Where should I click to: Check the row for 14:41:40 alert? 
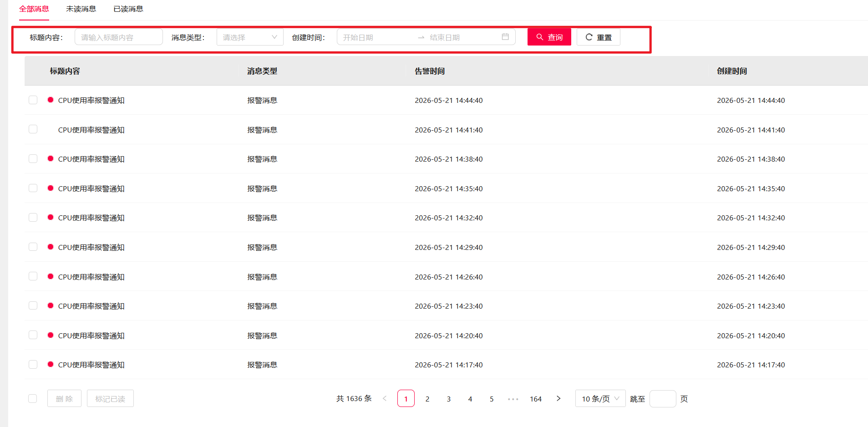[33, 129]
